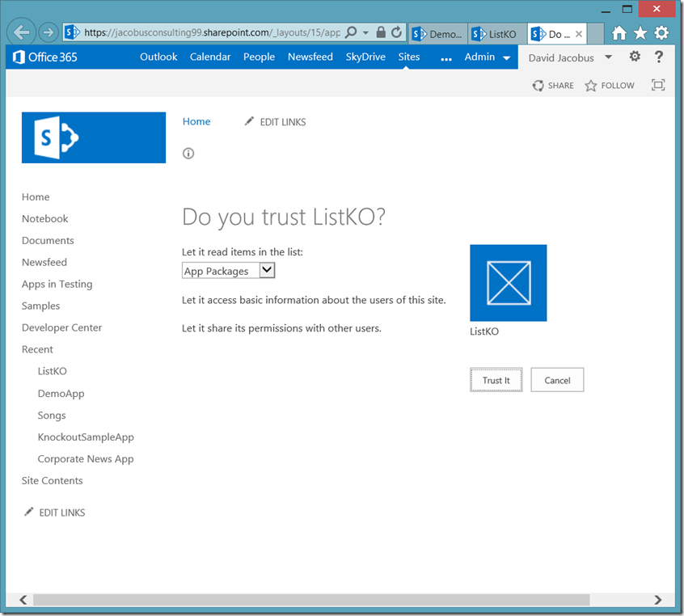The image size is (684, 616).
Task: Click the blank new tab button
Action: tap(595, 34)
